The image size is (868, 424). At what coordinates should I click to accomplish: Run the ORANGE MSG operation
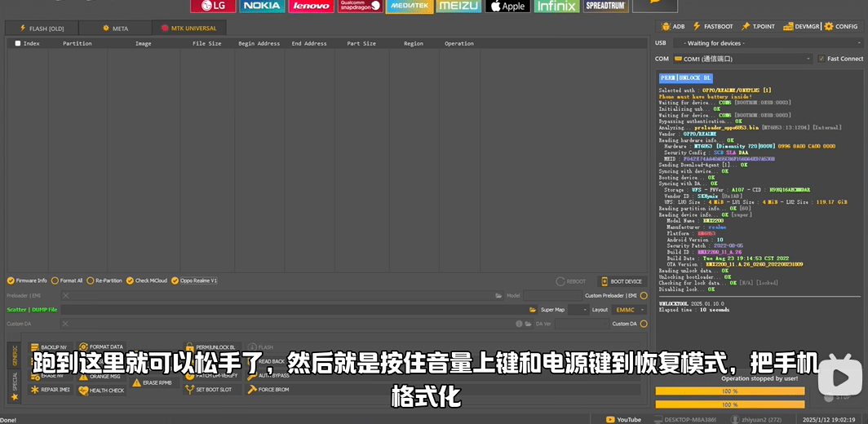click(102, 377)
